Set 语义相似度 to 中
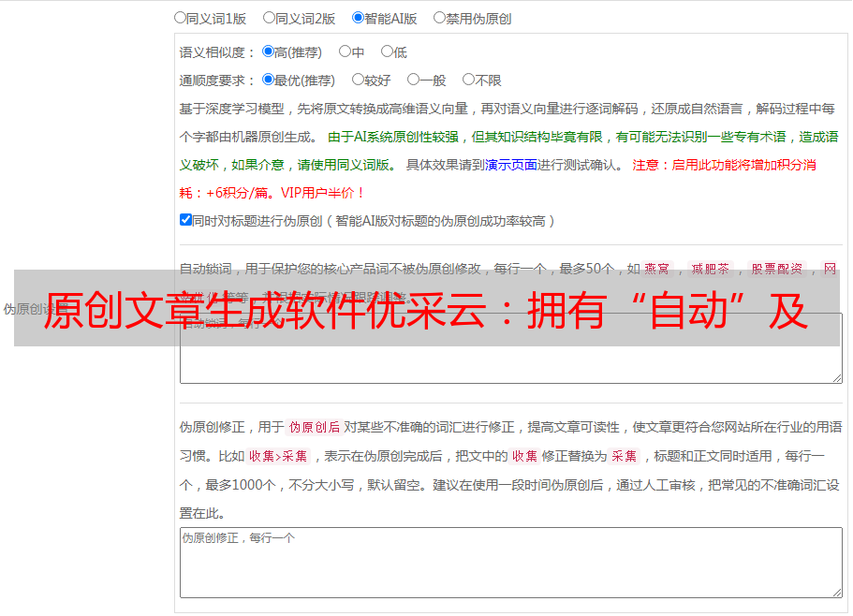The width and height of the screenshot is (853, 616). click(345, 51)
